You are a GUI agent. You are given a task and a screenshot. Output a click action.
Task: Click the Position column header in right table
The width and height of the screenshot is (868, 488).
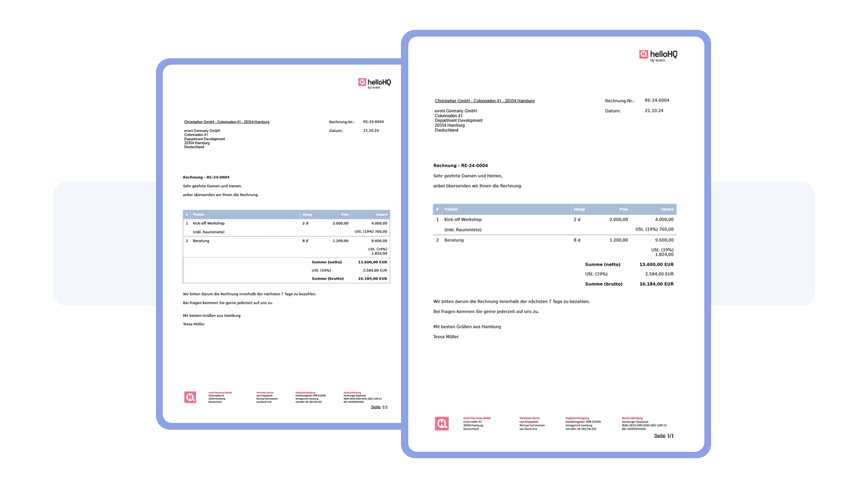click(451, 209)
